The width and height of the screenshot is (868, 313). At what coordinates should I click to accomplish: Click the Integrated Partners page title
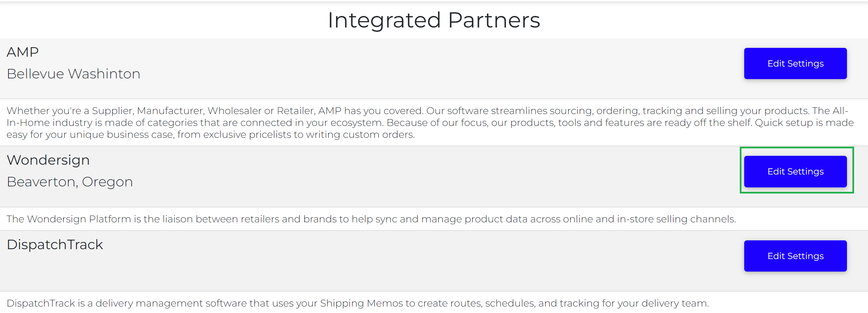(434, 20)
